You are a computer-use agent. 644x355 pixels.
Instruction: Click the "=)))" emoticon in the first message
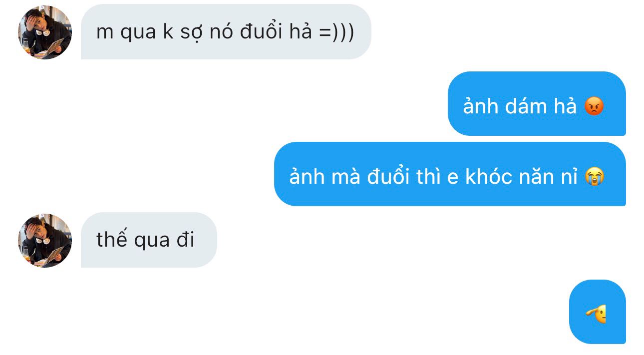336,32
